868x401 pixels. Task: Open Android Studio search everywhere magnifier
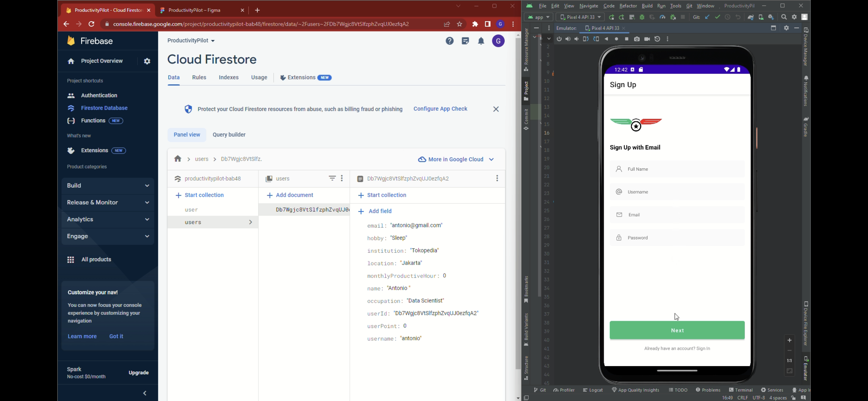click(784, 17)
